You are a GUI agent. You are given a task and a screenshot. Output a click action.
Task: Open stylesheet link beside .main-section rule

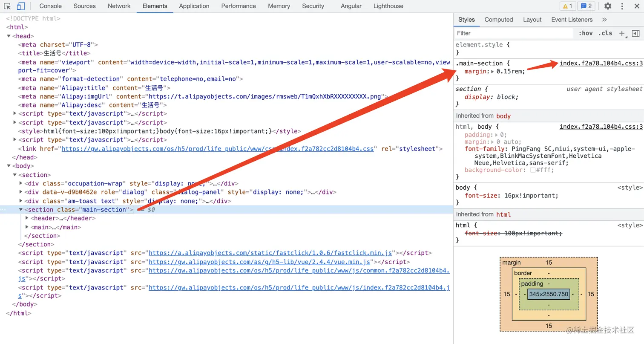coord(601,64)
